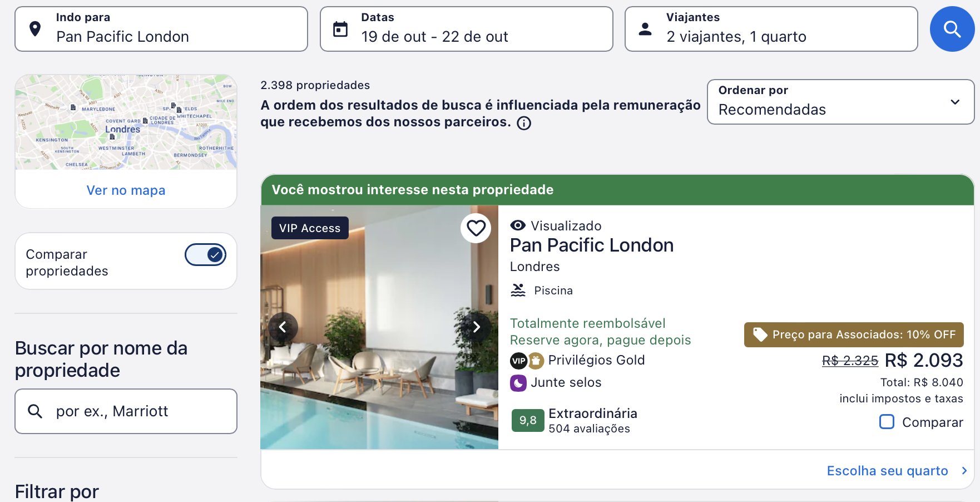Screen dimensions: 980x502
Task: Open the Datas 19 de out picker
Action: [466, 29]
